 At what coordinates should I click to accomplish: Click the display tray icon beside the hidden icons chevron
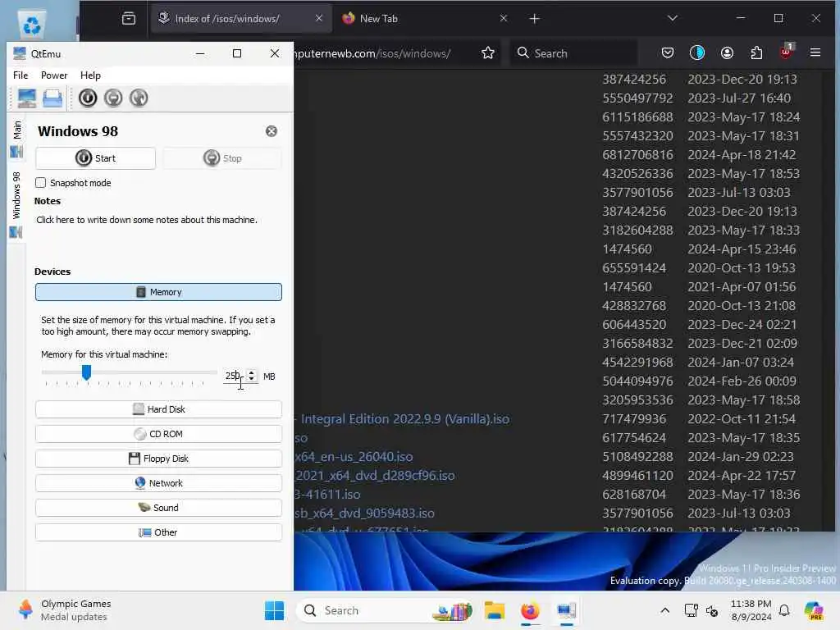(691, 610)
